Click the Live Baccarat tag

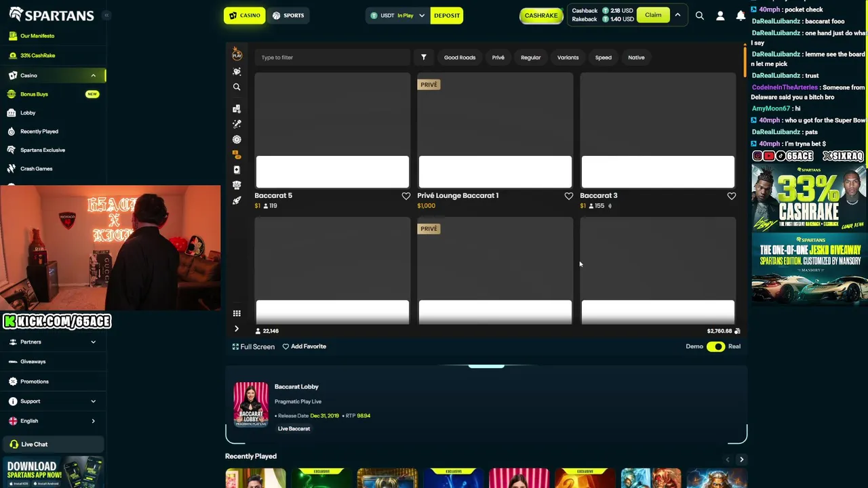click(x=294, y=428)
